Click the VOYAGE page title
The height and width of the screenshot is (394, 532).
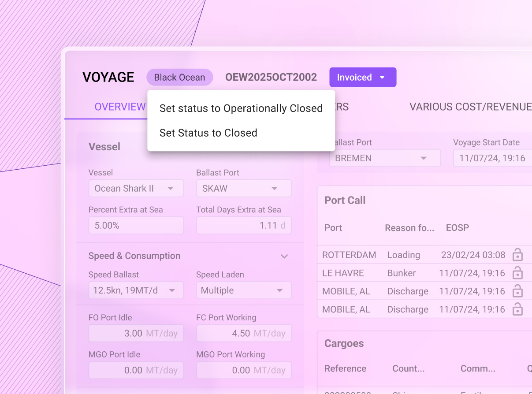pos(108,77)
